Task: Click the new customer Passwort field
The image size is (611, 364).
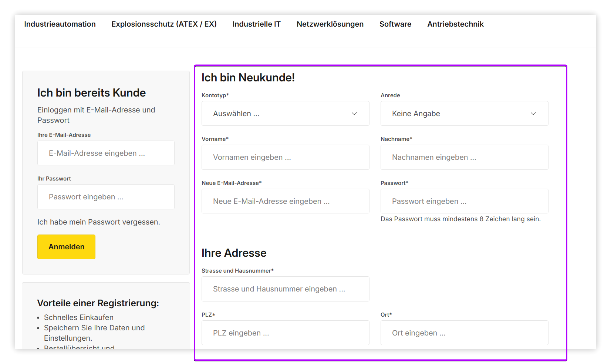Action: (464, 201)
